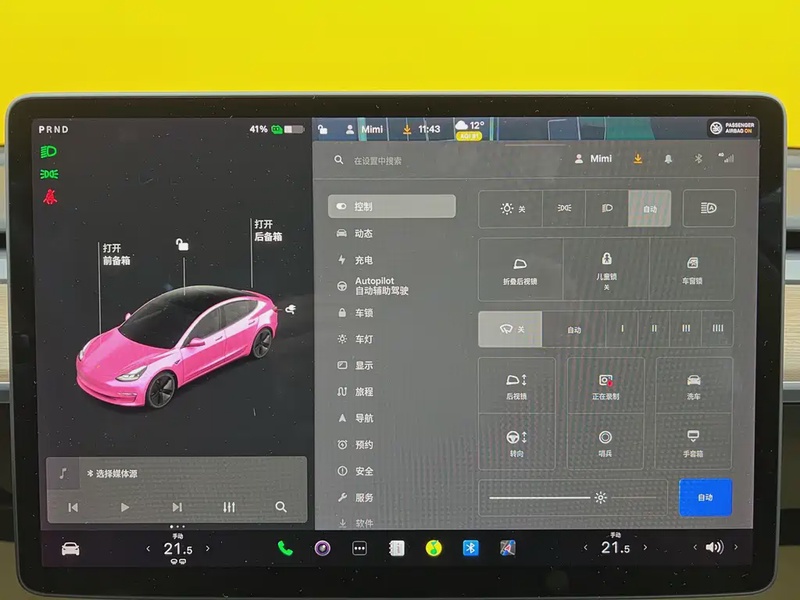Open the glovebox (手套箱)
The image size is (800, 600).
pos(692,443)
